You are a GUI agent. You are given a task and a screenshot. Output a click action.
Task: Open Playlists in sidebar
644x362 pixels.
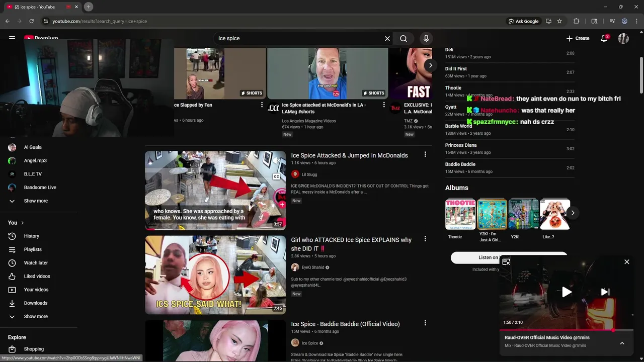(x=33, y=249)
